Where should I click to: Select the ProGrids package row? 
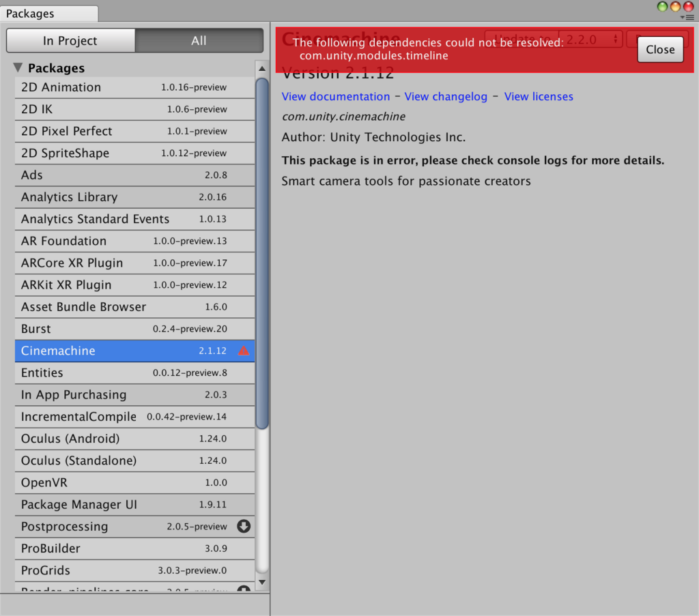coord(134,570)
